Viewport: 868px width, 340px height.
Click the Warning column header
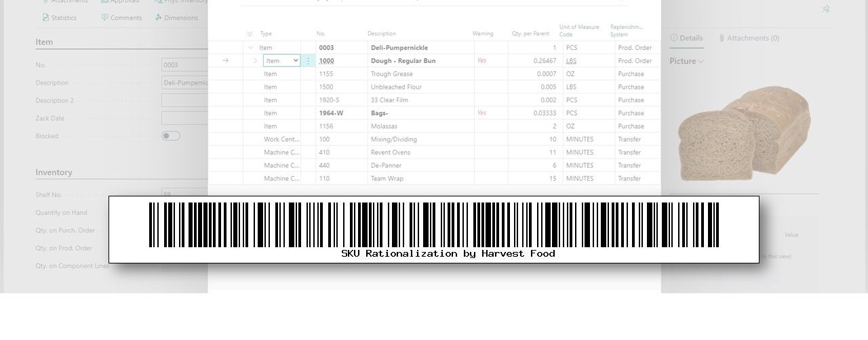coord(483,34)
